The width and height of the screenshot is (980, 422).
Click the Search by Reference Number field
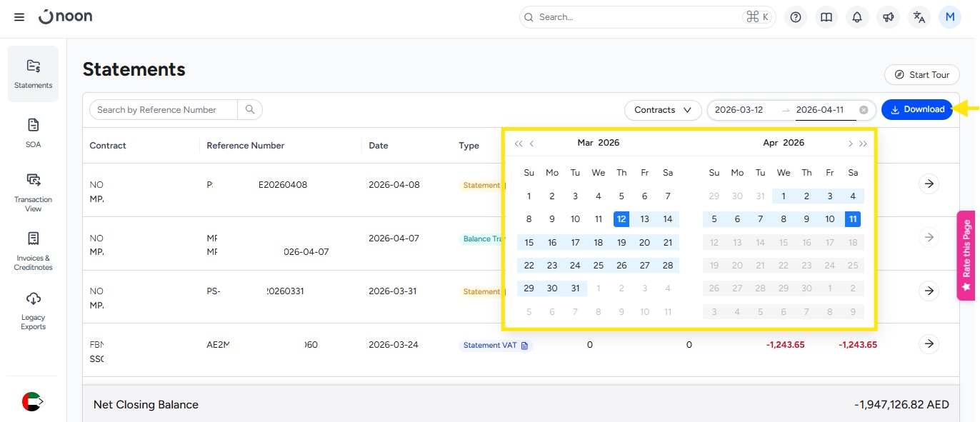163,110
